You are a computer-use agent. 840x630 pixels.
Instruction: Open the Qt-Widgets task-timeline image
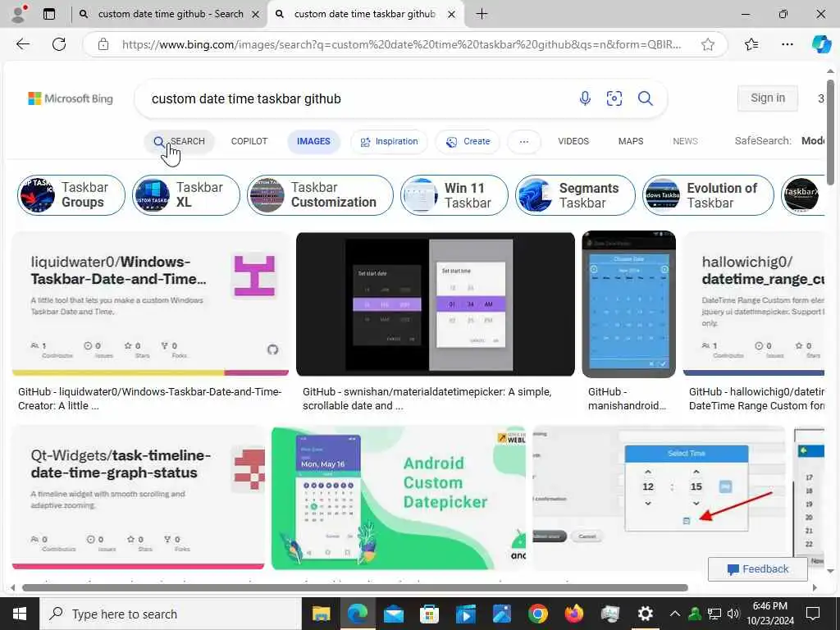coord(138,498)
